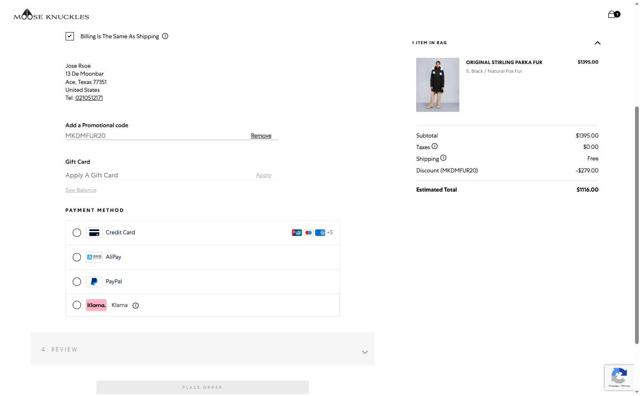This screenshot has height=396, width=640.
Task: Click the telephone number link
Action: 89,98
